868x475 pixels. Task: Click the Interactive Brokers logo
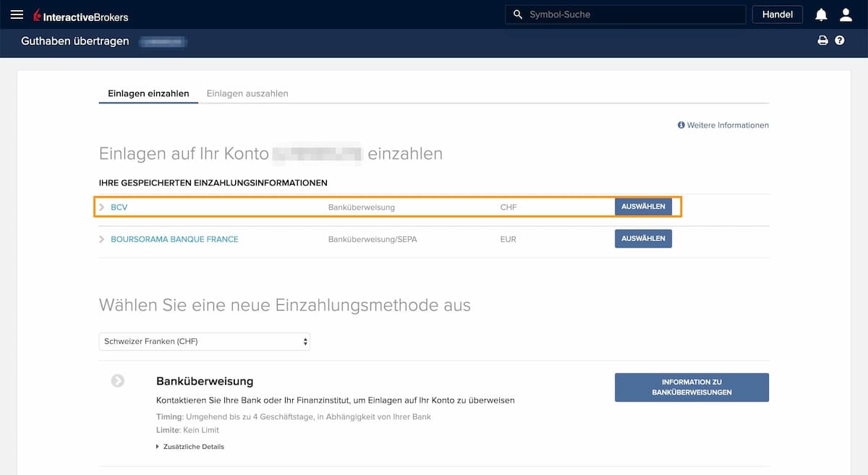click(x=80, y=15)
